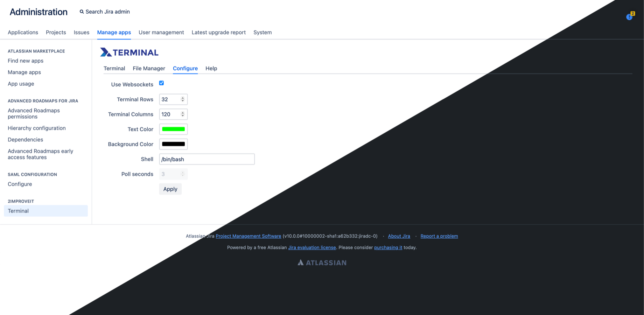The height and width of the screenshot is (315, 644).
Task: Open the About Jira link
Action: [399, 236]
